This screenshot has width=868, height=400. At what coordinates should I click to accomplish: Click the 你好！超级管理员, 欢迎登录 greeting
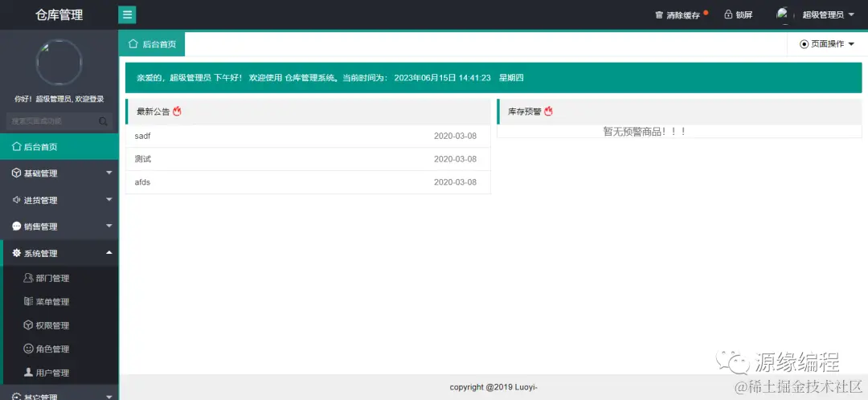(x=59, y=99)
